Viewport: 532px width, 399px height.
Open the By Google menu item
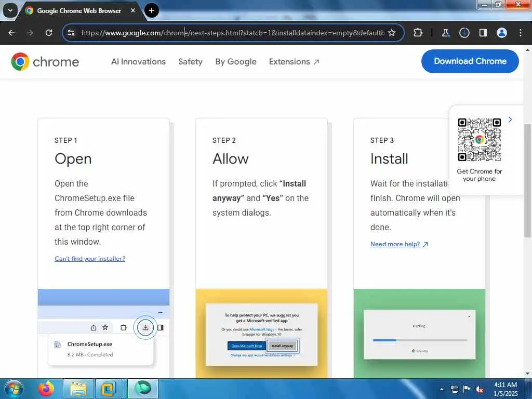236,62
